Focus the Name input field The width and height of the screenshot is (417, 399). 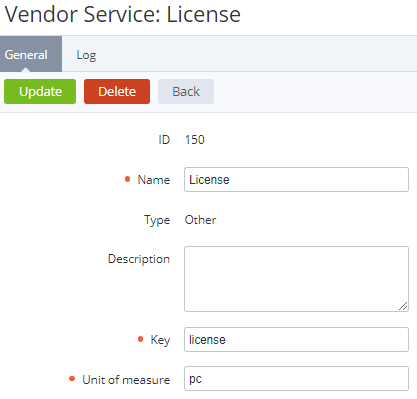[296, 180]
